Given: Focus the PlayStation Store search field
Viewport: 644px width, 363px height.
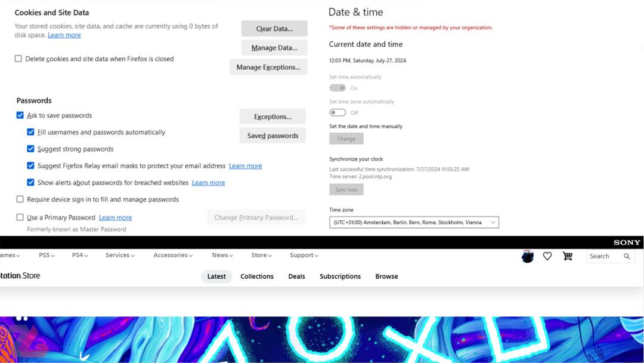Looking at the screenshot, I should (x=605, y=256).
